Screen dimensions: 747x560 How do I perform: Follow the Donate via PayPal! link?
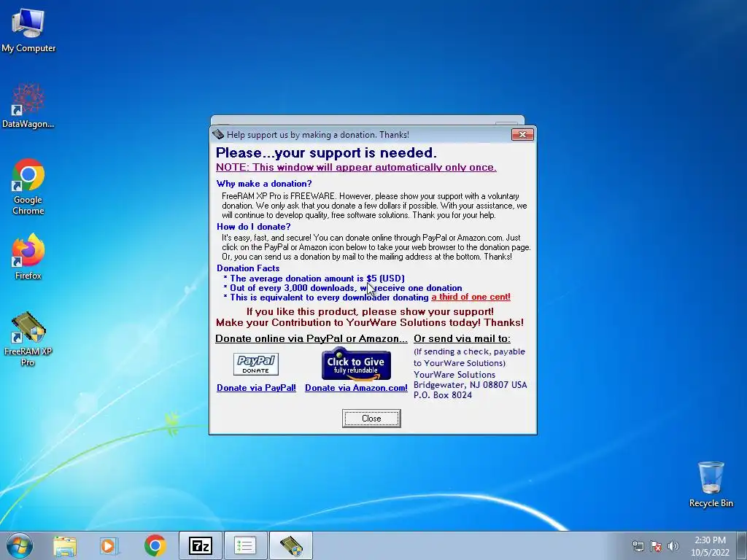[256, 388]
